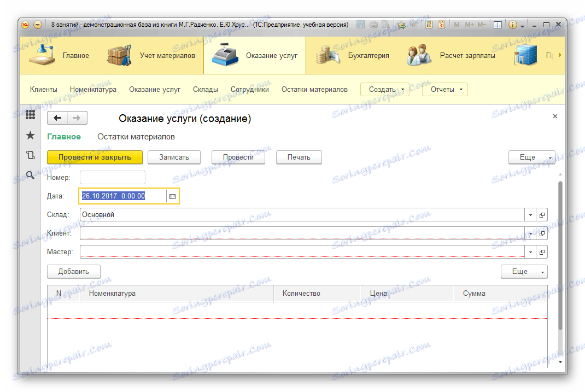Switch to Главное section
This screenshot has width=585, height=392.
tap(60, 55)
